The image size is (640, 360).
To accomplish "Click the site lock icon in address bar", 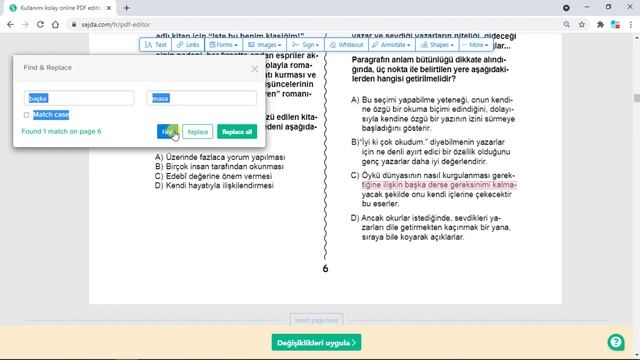I will tap(74, 24).
